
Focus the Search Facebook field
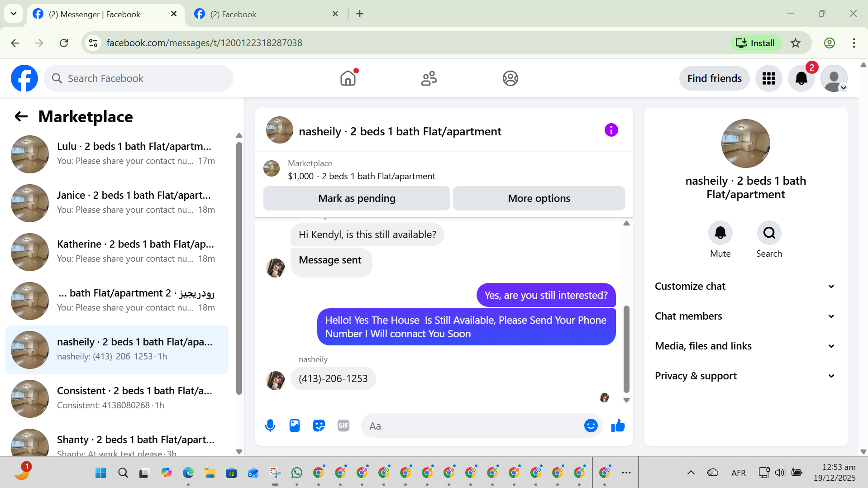point(138,78)
